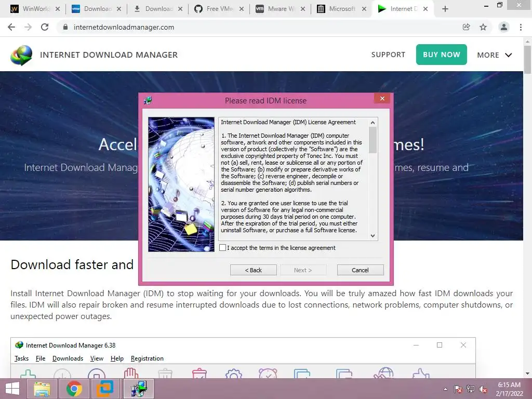532x399 pixels.
Task: Click the BUY NOW button
Action: [x=442, y=55]
